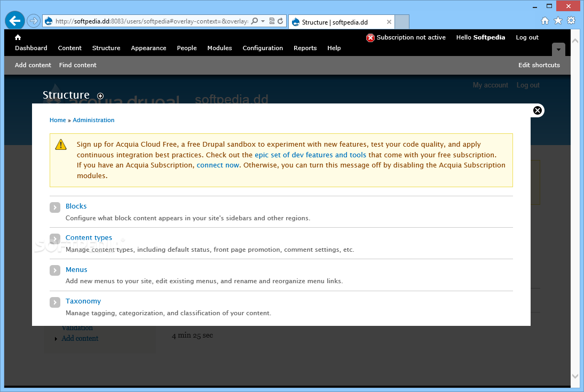Select the Structure | softpedia.dd tab
The width and height of the screenshot is (584, 392).
(342, 22)
